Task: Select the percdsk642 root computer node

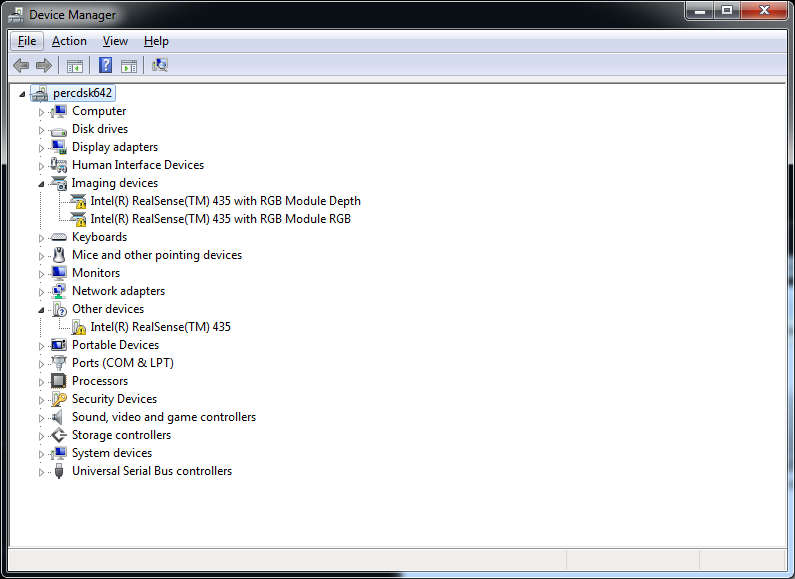Action: point(83,93)
